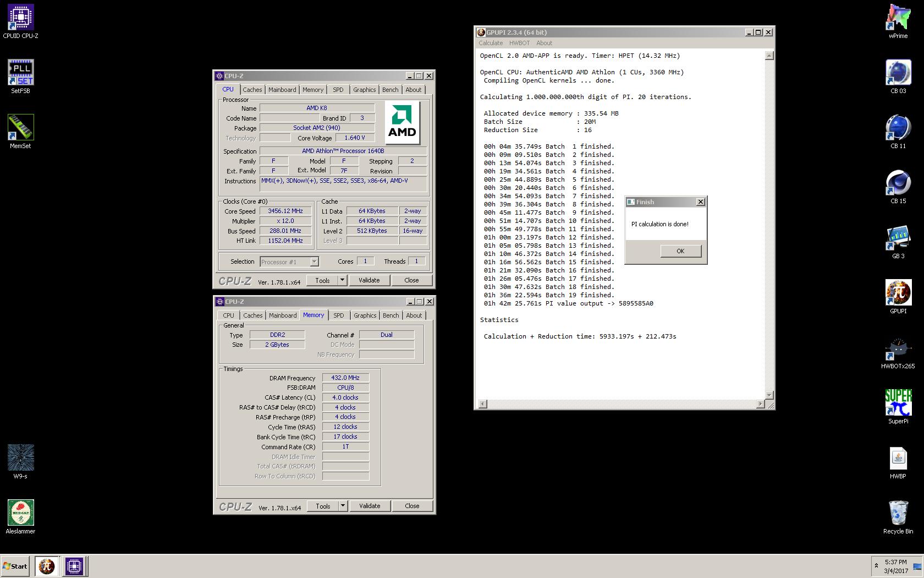Select the W9-s desktop icon
This screenshot has height=578, width=924.
20,462
